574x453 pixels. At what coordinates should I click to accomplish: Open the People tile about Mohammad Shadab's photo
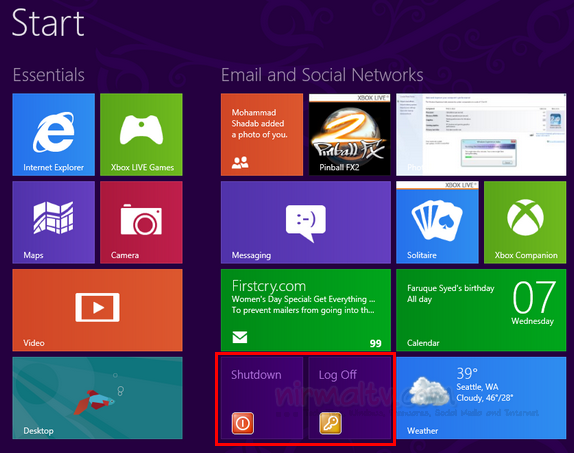[262, 134]
